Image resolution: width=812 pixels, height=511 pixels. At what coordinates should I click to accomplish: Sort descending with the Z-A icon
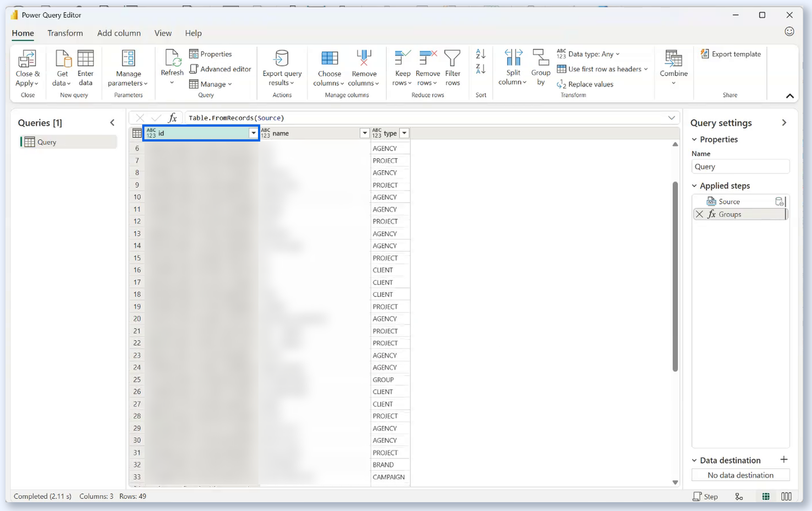click(481, 69)
